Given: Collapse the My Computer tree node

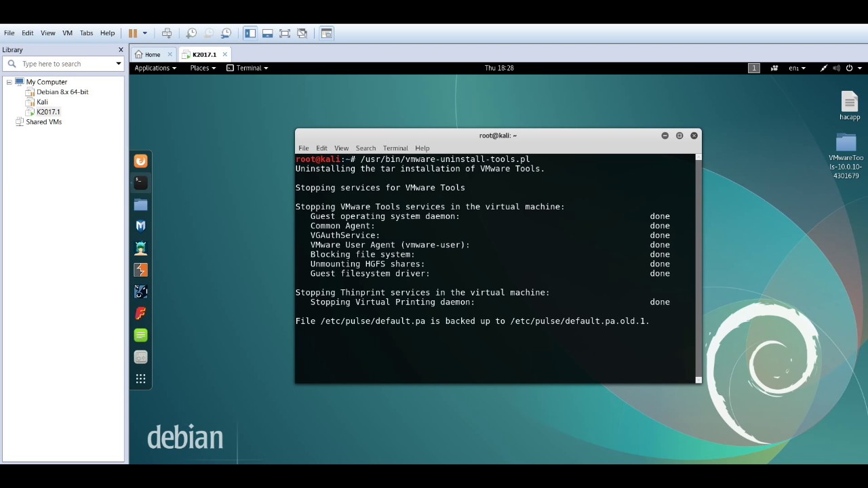Looking at the screenshot, I should pyautogui.click(x=9, y=82).
